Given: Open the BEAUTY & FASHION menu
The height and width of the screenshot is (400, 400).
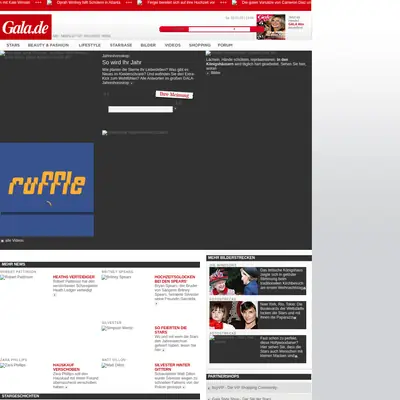Looking at the screenshot, I should (48, 45).
